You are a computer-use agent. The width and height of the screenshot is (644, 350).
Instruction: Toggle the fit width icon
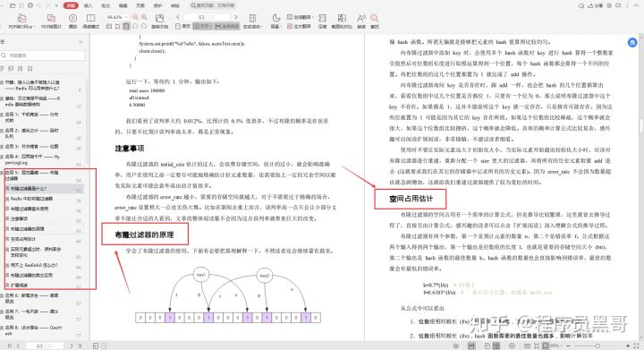coord(126,26)
